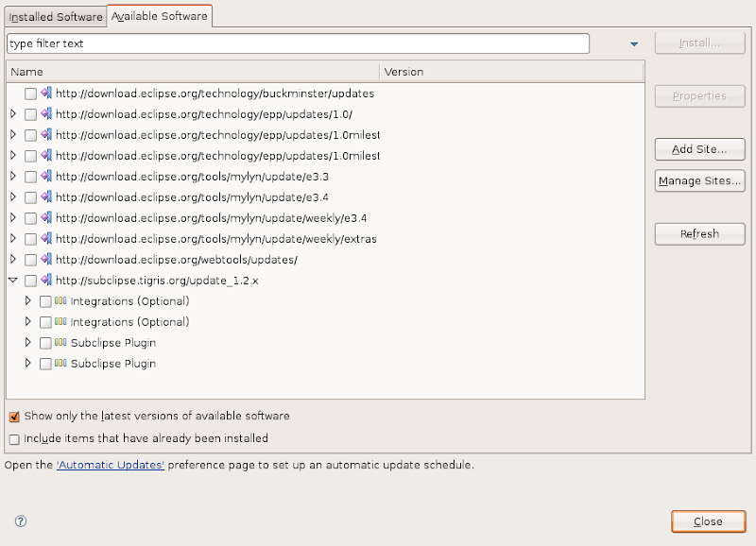This screenshot has height=546, width=756.
Task: Enable Include items already installed checkbox
Action: click(x=14, y=439)
